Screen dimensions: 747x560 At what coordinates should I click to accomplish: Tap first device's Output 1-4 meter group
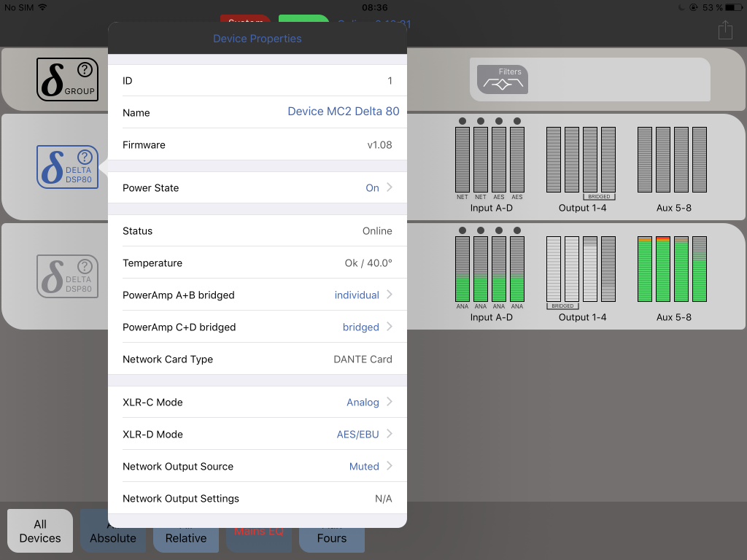[581, 160]
